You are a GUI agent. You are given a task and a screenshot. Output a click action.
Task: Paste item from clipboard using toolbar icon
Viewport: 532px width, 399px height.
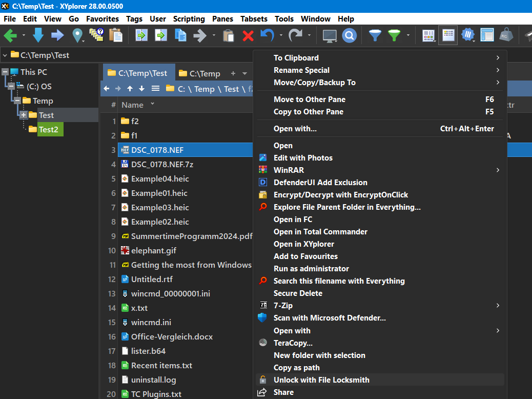coord(228,35)
